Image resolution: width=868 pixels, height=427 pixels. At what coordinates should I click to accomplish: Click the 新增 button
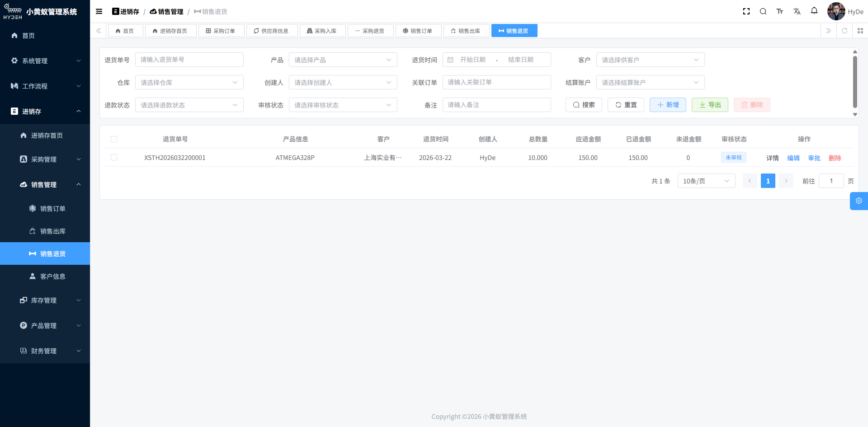[x=668, y=105]
